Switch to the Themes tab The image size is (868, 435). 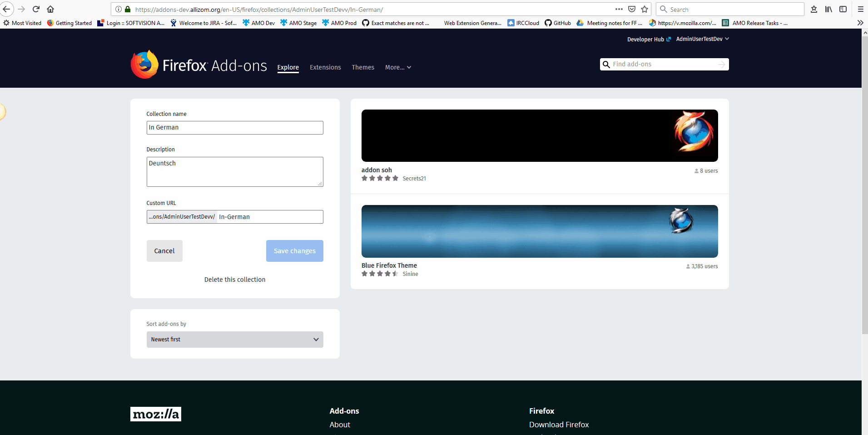tap(363, 67)
